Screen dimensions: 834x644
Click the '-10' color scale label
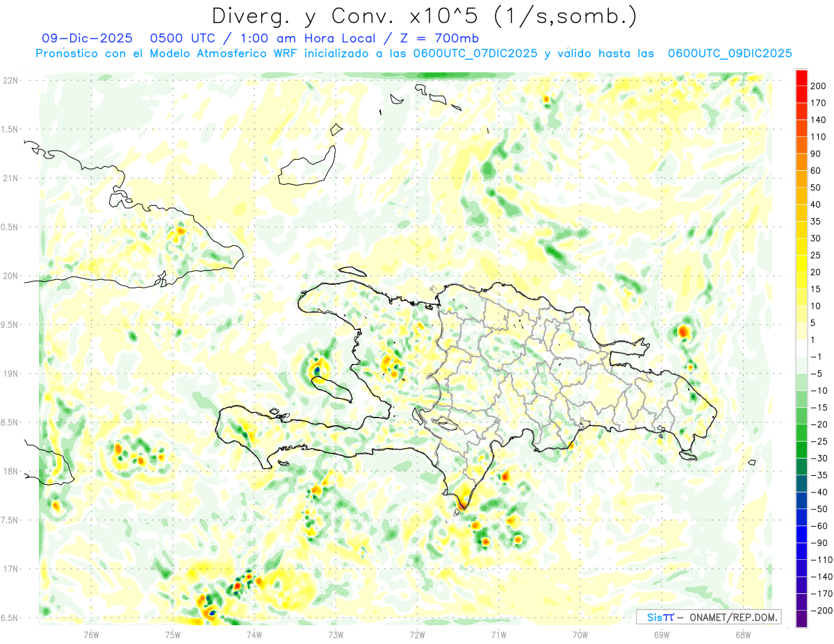(x=821, y=390)
